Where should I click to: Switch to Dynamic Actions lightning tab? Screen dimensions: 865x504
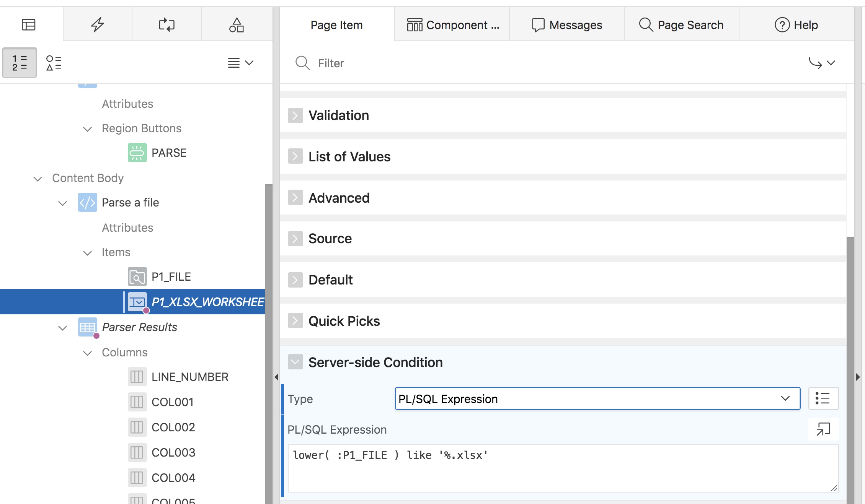click(97, 25)
